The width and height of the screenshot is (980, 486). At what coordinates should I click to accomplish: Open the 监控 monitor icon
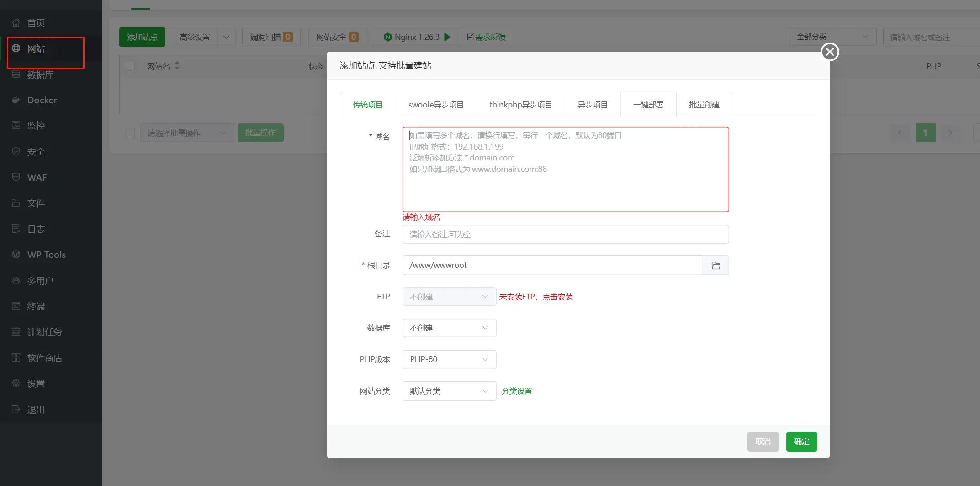(16, 125)
